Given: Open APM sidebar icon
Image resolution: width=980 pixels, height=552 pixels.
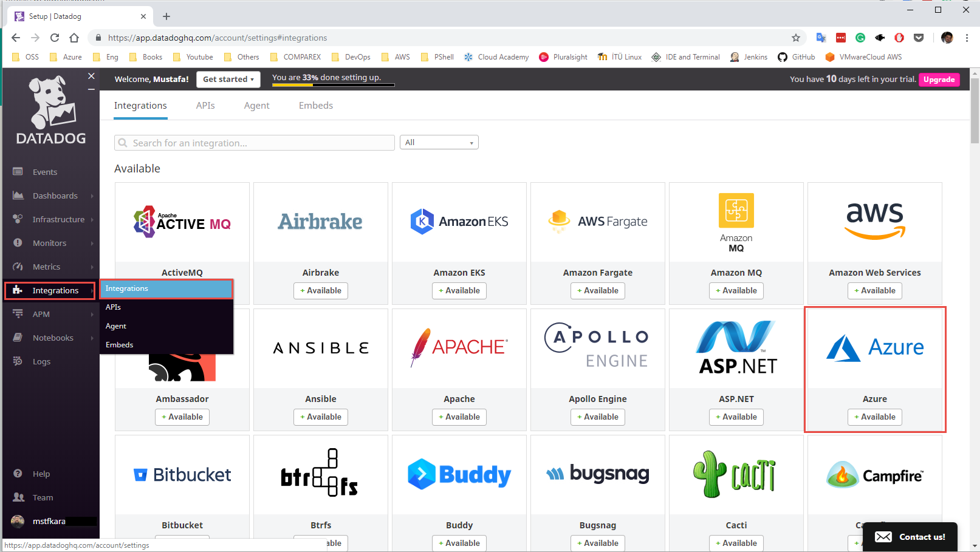Looking at the screenshot, I should point(18,314).
